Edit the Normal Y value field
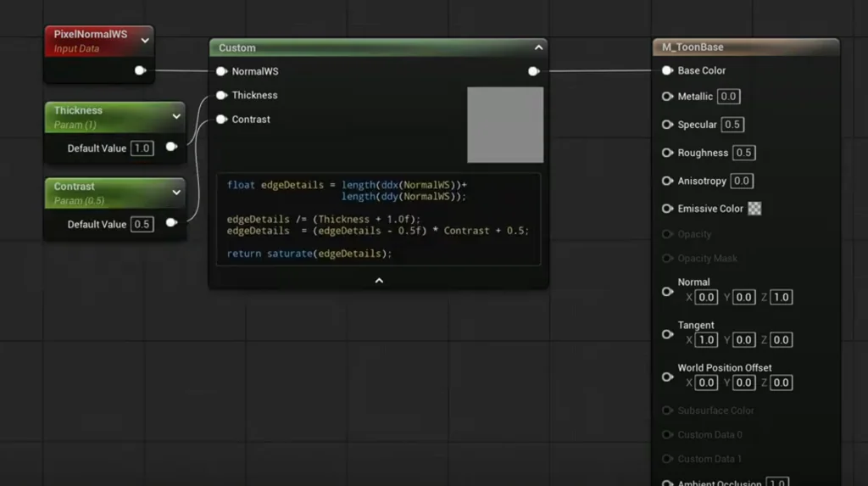 [x=743, y=297]
